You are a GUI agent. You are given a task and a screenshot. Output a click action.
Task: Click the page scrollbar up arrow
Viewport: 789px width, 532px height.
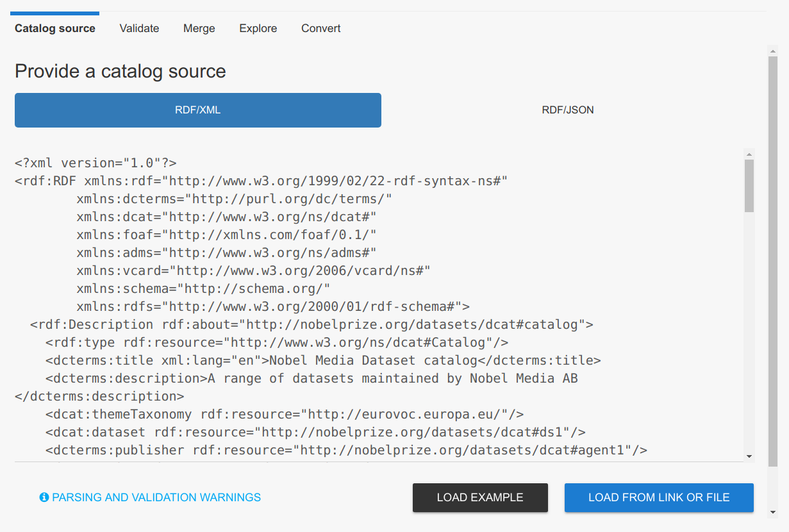pyautogui.click(x=772, y=50)
